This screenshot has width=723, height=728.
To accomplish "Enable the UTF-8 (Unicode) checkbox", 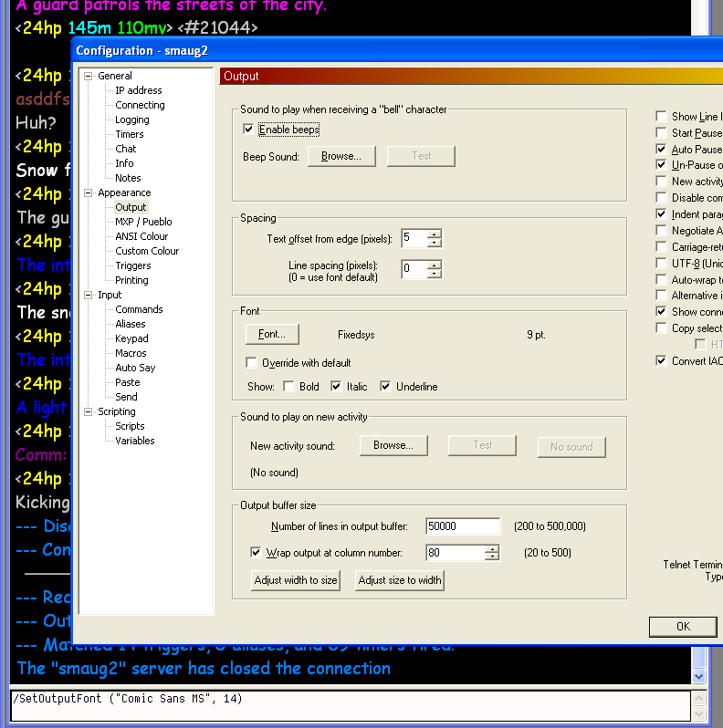I will (x=661, y=264).
